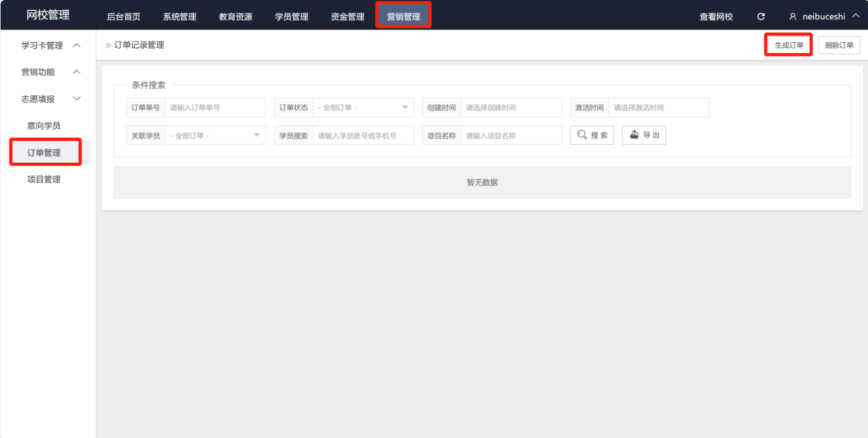Viewport: 868px width, 438px height.
Task: Open the 学员管理 top menu
Action: click(291, 17)
